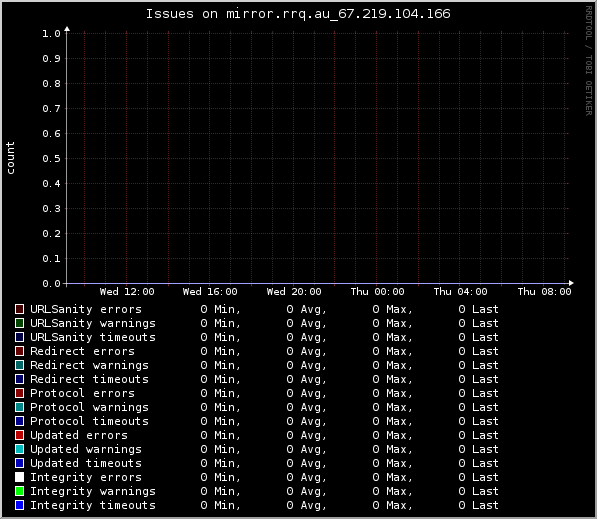Click the Protocol errors legend label

[x=82, y=393]
